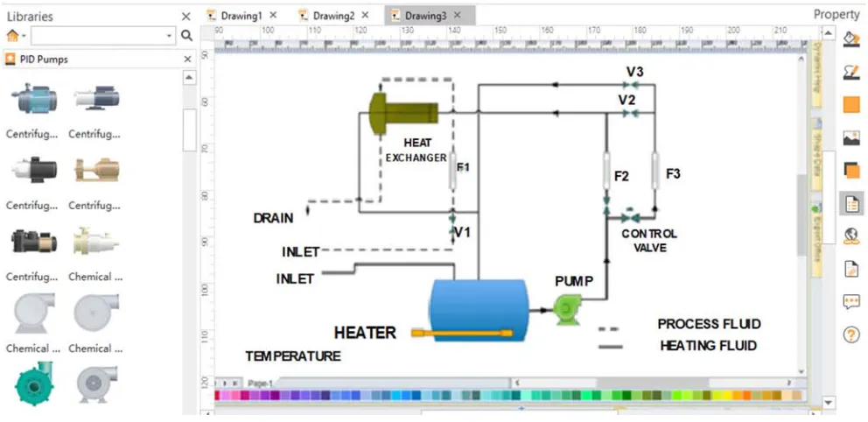This screenshot has height=422, width=868.
Task: Click the PID Pumps library icon
Action: [10, 60]
